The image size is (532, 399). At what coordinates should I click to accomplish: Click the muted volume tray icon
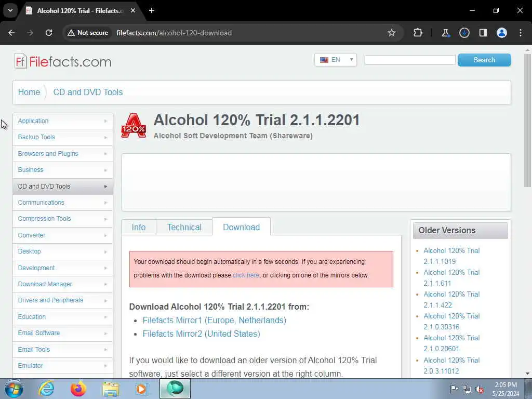(480, 389)
